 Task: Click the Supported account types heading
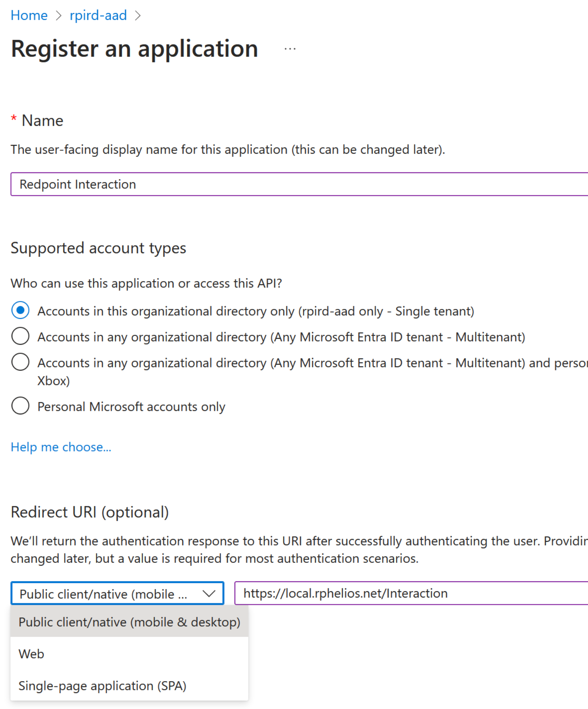[x=98, y=248]
